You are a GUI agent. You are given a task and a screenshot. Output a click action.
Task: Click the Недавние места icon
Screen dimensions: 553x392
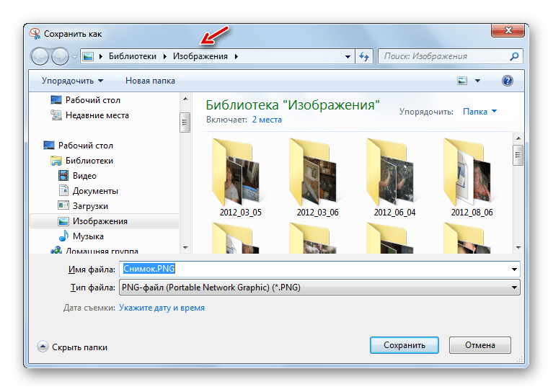click(x=56, y=115)
